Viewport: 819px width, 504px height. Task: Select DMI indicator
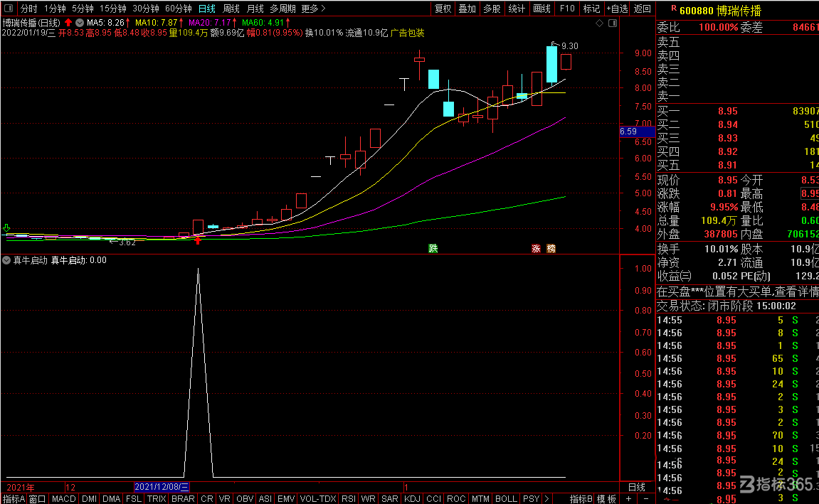90,499
